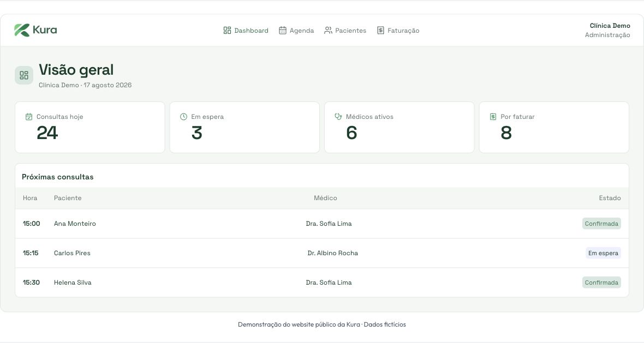The height and width of the screenshot is (343, 644).
Task: Click the Em espera badge for Carlos Pires
Action: tap(603, 253)
